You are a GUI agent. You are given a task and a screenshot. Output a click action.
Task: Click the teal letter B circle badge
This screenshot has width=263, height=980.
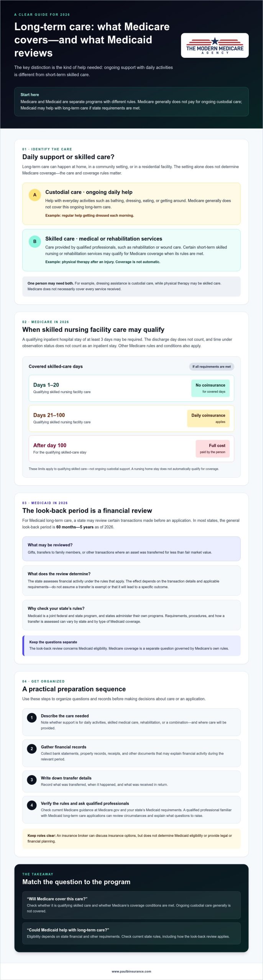coord(35,242)
